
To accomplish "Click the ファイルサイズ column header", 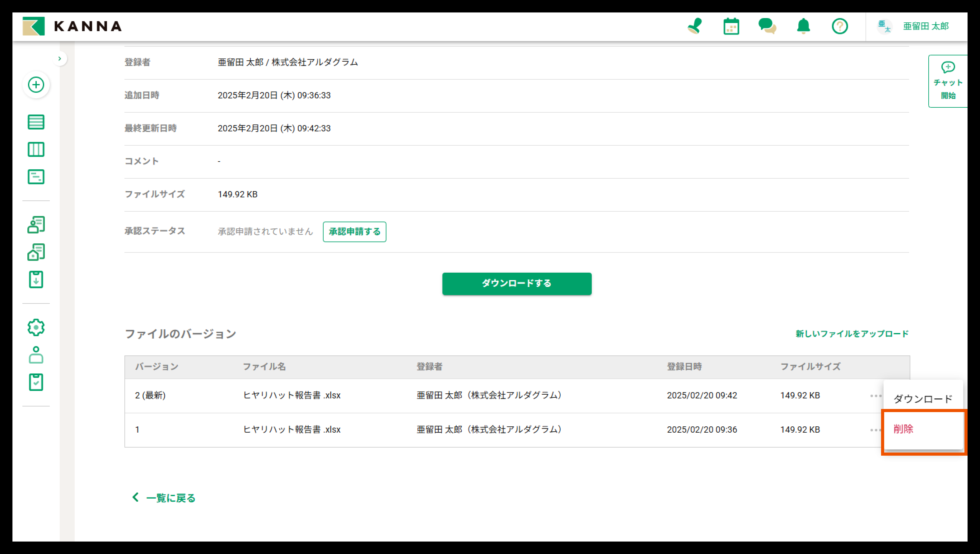I will click(810, 367).
